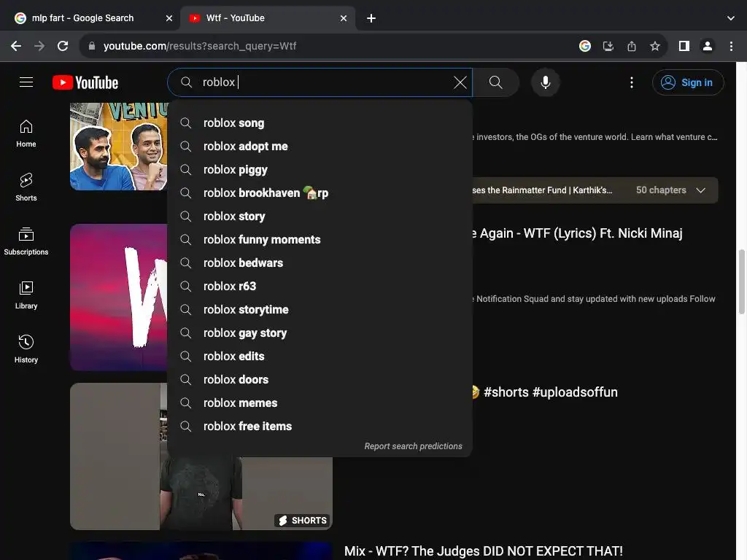Click the browser forward arrow
The width and height of the screenshot is (747, 560).
pyautogui.click(x=39, y=46)
